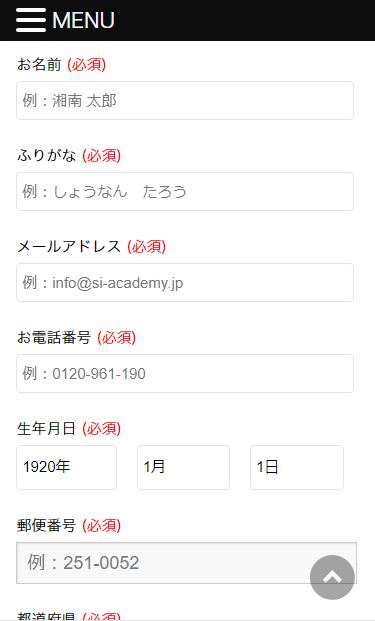This screenshot has width=375, height=621.
Task: Open the hamburger menu icon
Action: point(31,20)
